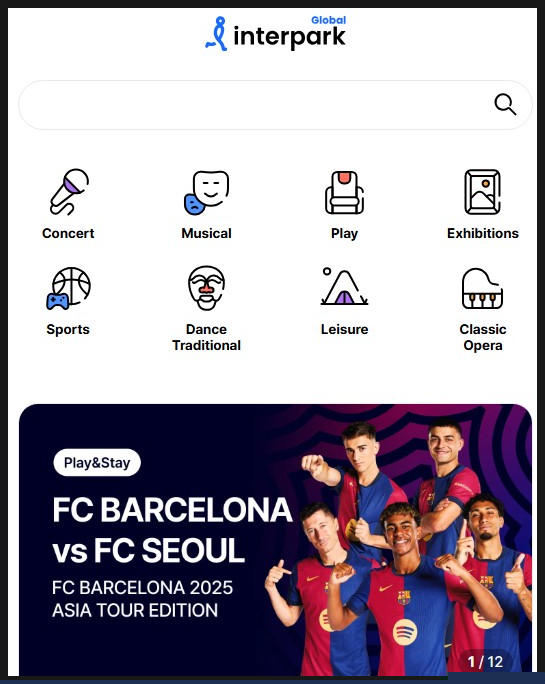Viewport: 545px width, 684px height.
Task: Click the FC Barcelona 2025 Asia Tour Edition subtitle
Action: [x=142, y=599]
